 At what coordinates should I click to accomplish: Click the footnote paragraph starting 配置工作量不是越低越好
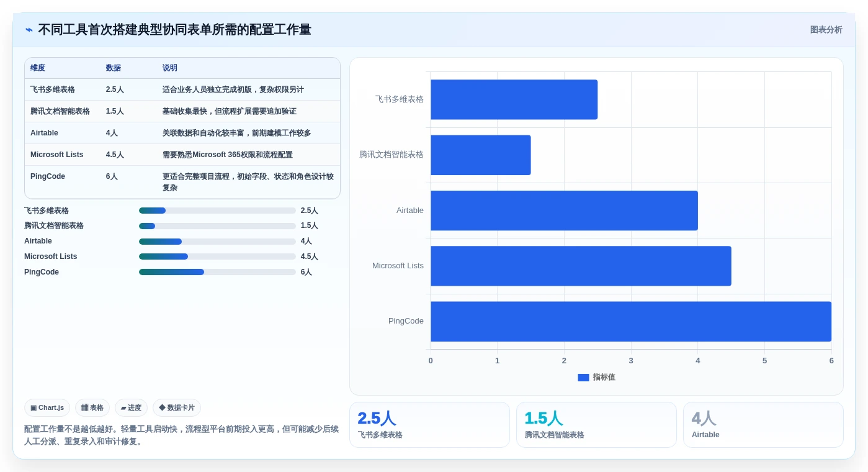point(182,435)
